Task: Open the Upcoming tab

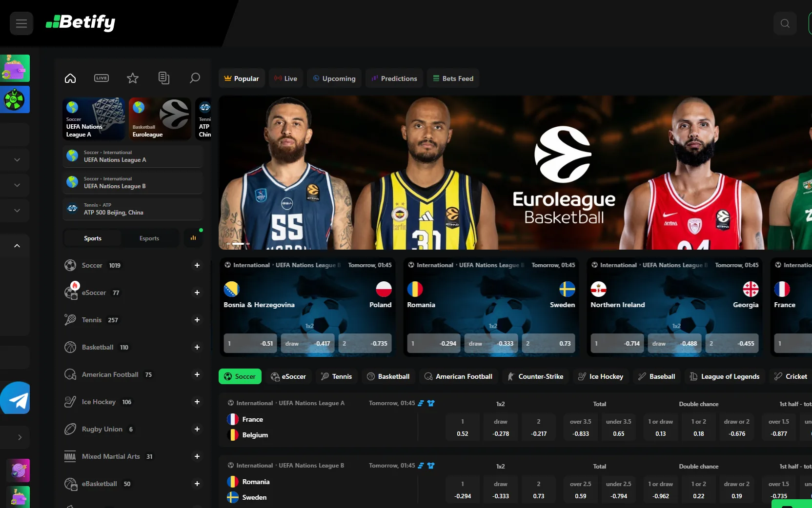Action: [x=334, y=78]
